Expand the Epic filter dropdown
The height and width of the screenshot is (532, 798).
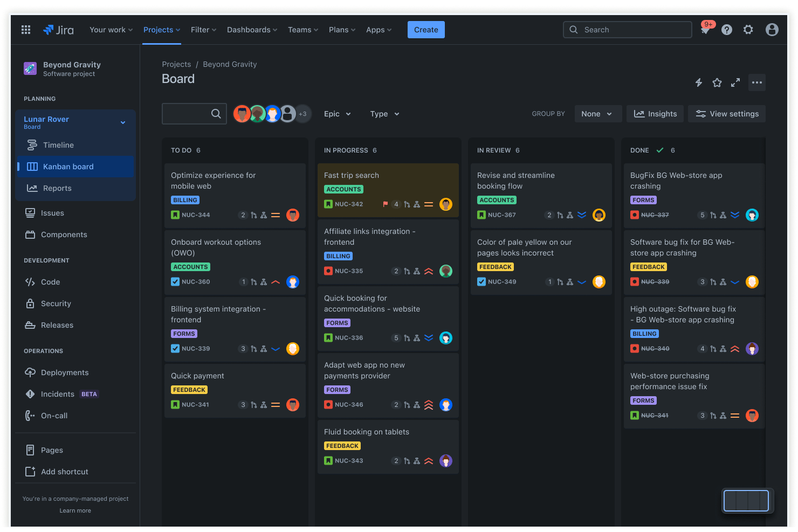pos(338,114)
